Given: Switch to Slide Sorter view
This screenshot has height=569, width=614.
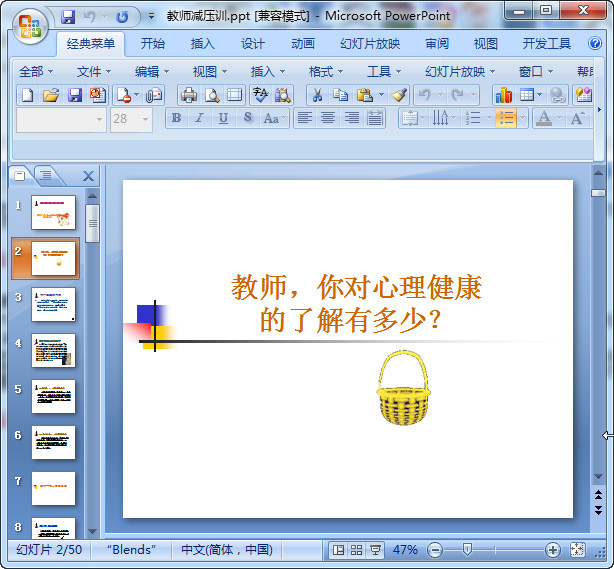Looking at the screenshot, I should pyautogui.click(x=356, y=550).
